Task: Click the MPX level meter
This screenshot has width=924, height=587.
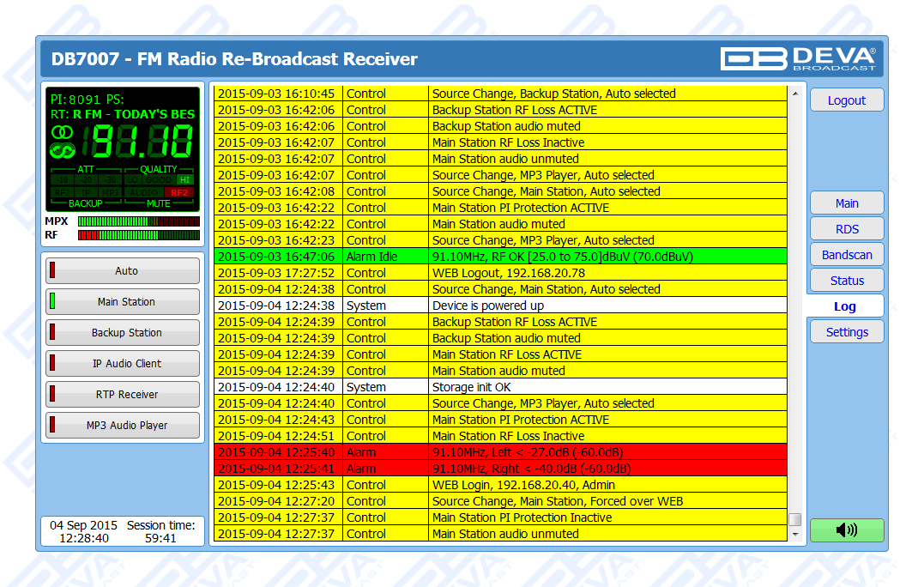Action: (x=138, y=221)
